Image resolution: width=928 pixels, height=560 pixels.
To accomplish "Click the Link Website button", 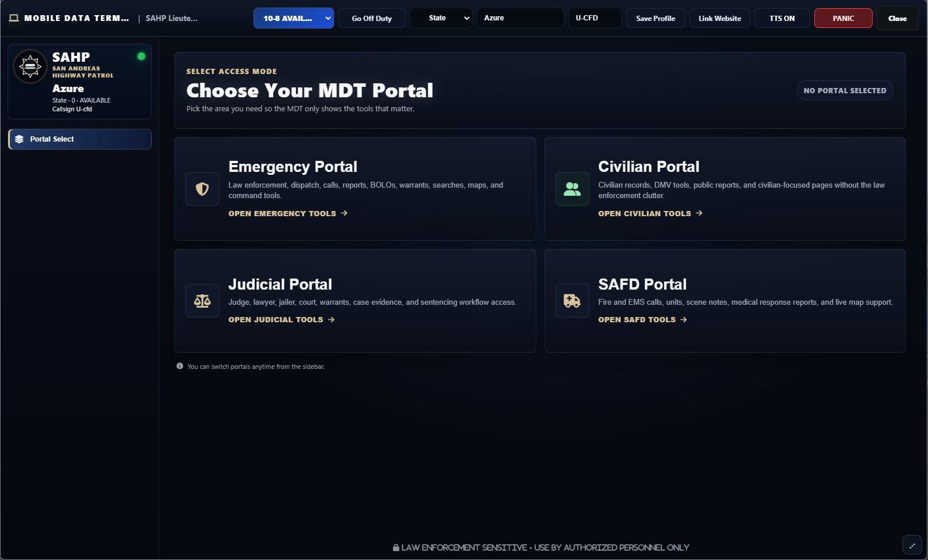I will 720,18.
